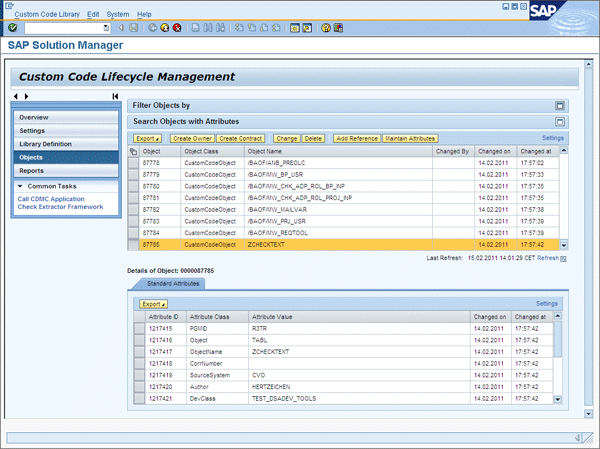600x449 pixels.
Task: Click the SAP menu icon at top left
Action: pos(9,5)
